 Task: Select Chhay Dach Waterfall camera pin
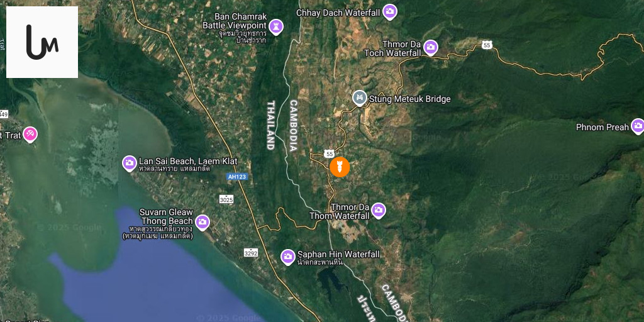coord(390,12)
